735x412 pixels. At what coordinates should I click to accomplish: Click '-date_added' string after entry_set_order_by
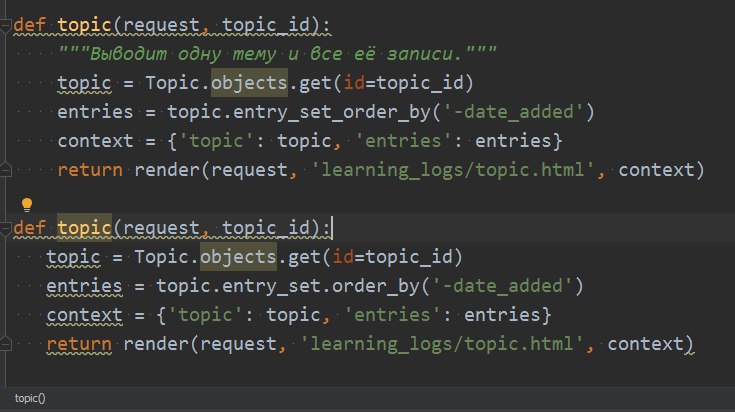click(513, 112)
